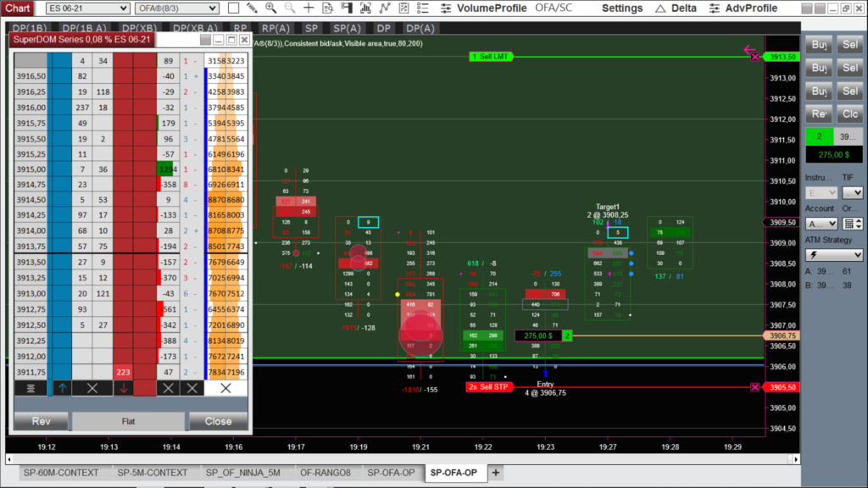Expand the Account dropdown
The height and width of the screenshot is (488, 868).
(x=821, y=224)
